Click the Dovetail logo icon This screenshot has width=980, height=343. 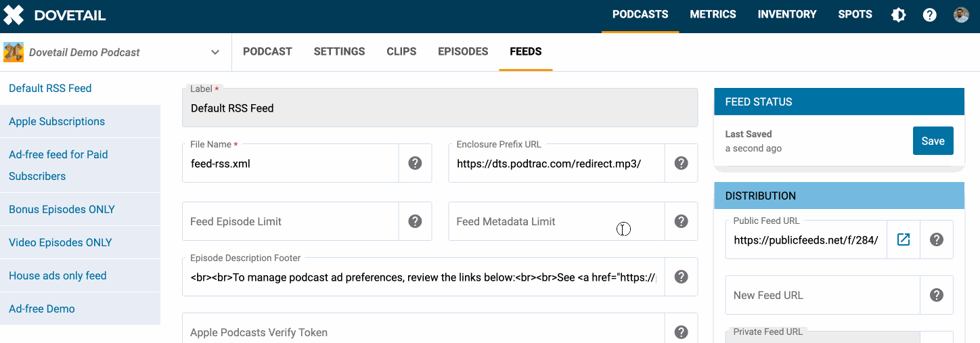(x=14, y=15)
